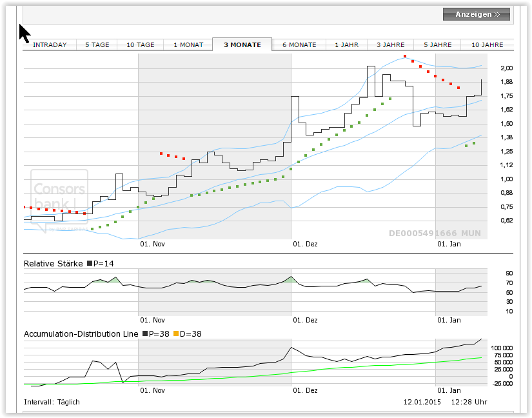
Task: Click the Anzeigen button
Action: [x=476, y=14]
